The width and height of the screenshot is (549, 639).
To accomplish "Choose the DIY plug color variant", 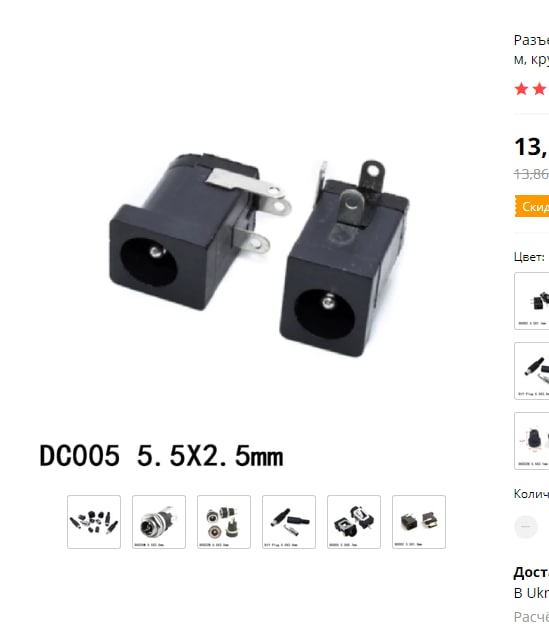I will click(532, 371).
